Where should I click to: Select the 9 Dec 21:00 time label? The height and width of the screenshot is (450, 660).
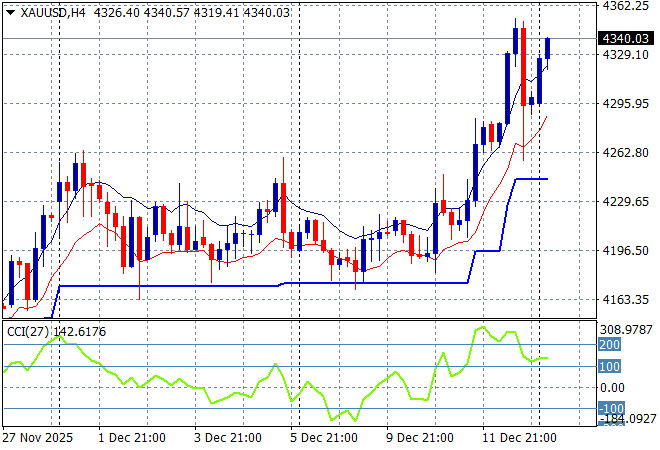(x=421, y=438)
